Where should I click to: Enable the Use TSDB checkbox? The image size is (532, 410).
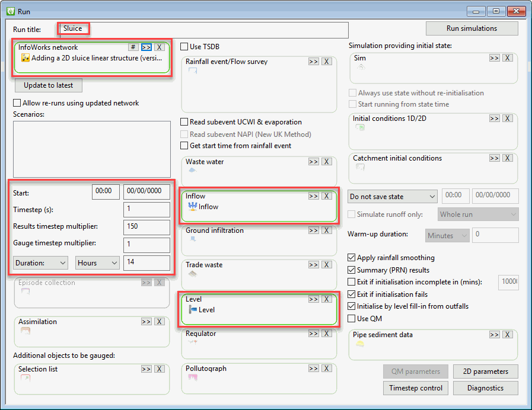pyautogui.click(x=184, y=46)
